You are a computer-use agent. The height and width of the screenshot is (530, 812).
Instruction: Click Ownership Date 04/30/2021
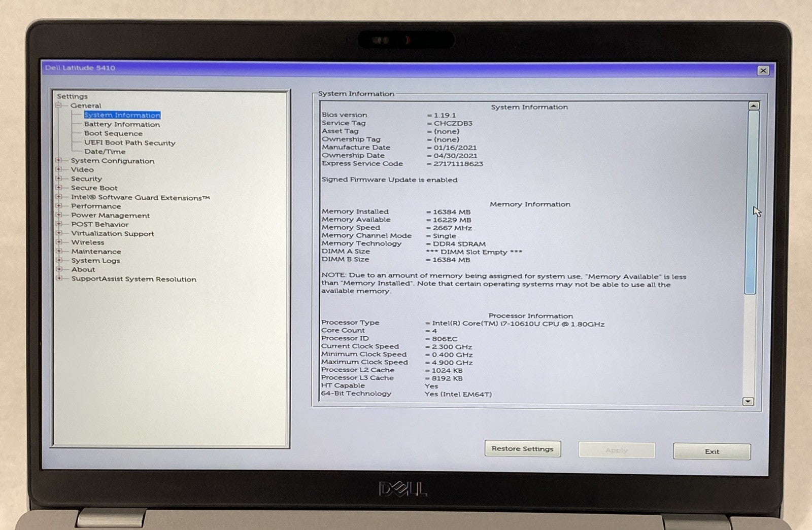455,156
